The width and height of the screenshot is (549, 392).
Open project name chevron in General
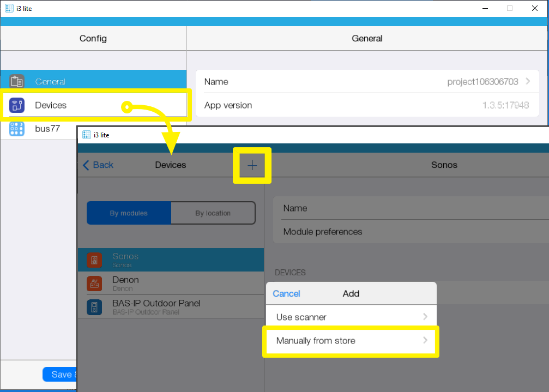point(528,81)
